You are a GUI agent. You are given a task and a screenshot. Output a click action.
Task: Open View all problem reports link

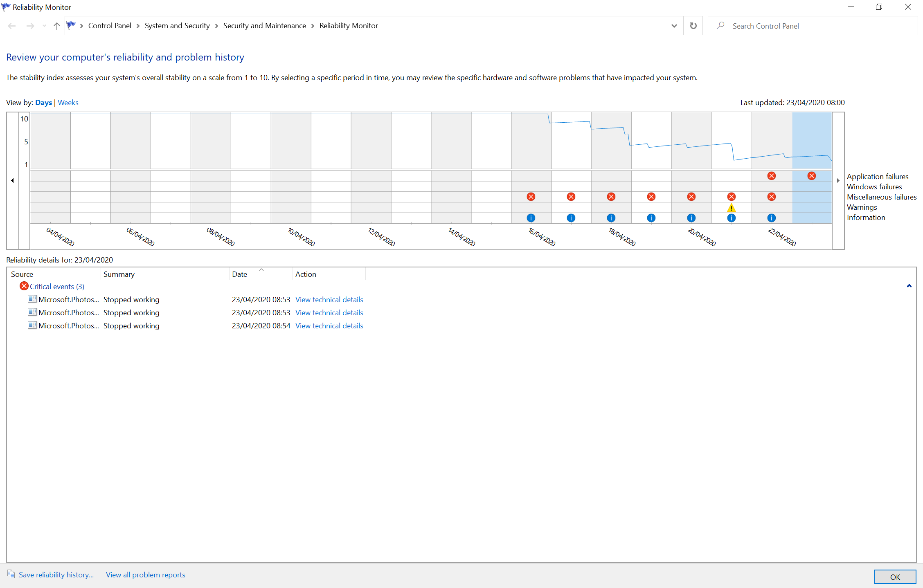pos(145,575)
